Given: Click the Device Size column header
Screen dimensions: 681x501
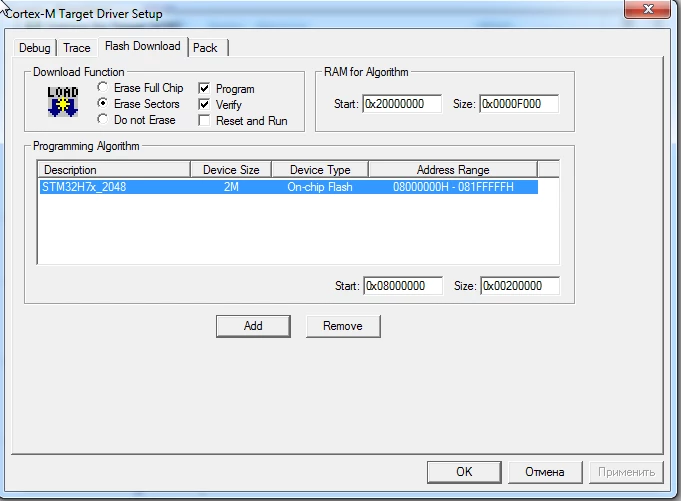Looking at the screenshot, I should pos(231,169).
